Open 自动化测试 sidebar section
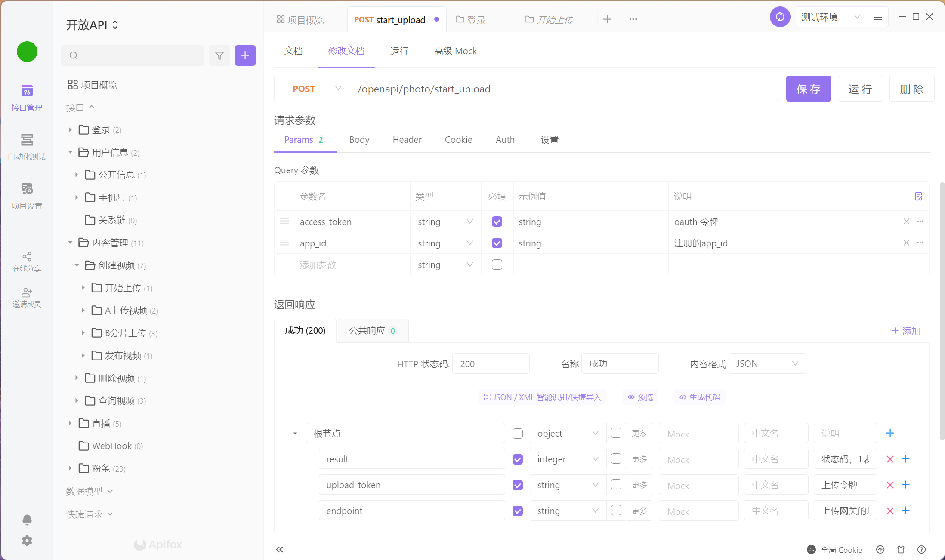945x560 pixels. tap(27, 147)
